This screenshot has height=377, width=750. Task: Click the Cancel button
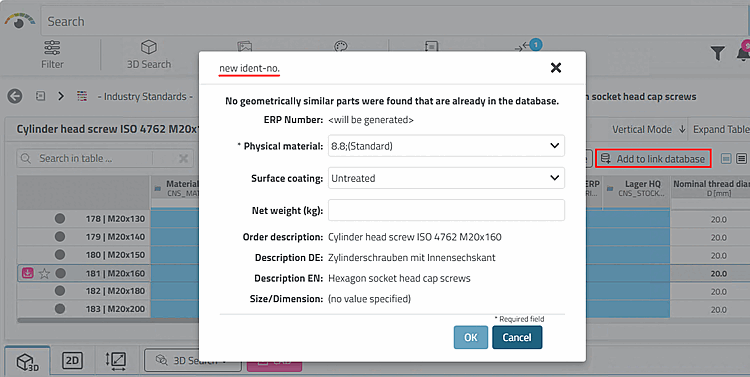pyautogui.click(x=517, y=337)
